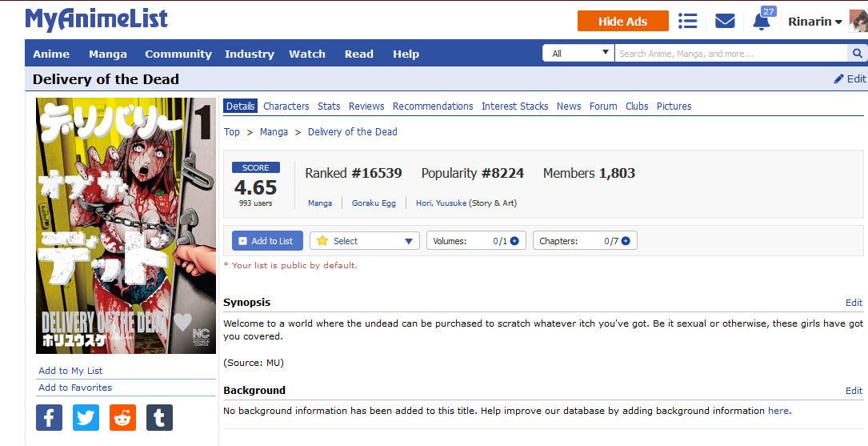
Task: Share on Facebook icon
Action: (x=50, y=417)
